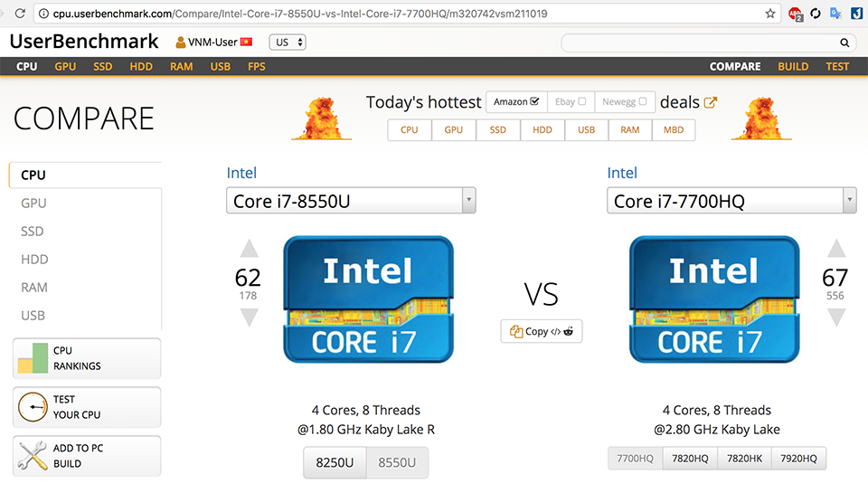Image resolution: width=868 pixels, height=493 pixels.
Task: Toggle the Newegg deals checkbox
Action: (x=643, y=101)
